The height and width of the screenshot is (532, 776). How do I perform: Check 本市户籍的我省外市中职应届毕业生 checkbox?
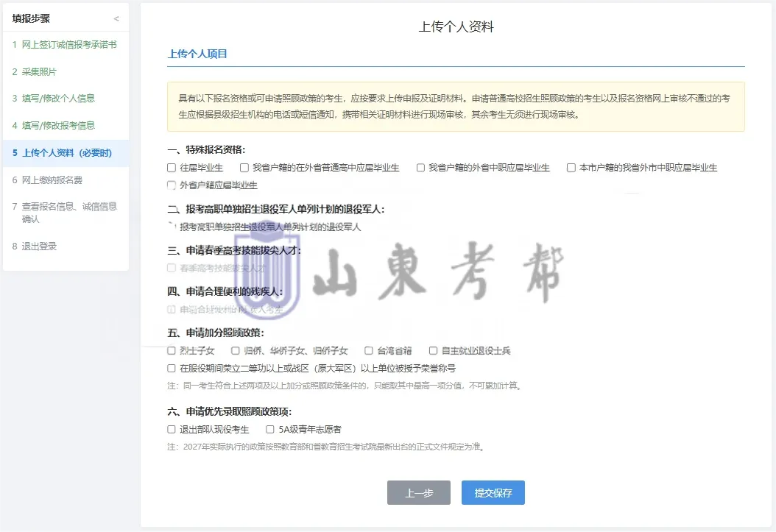click(571, 168)
